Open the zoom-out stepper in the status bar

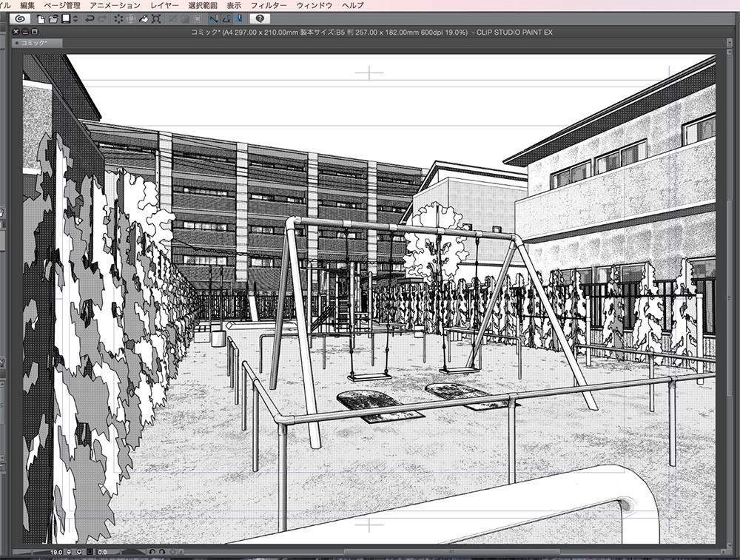tap(69, 552)
